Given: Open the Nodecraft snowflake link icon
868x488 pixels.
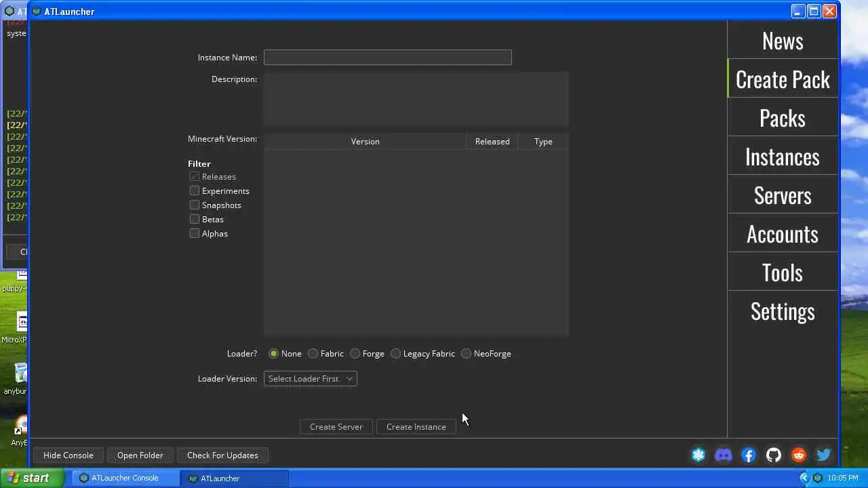Looking at the screenshot, I should [698, 455].
